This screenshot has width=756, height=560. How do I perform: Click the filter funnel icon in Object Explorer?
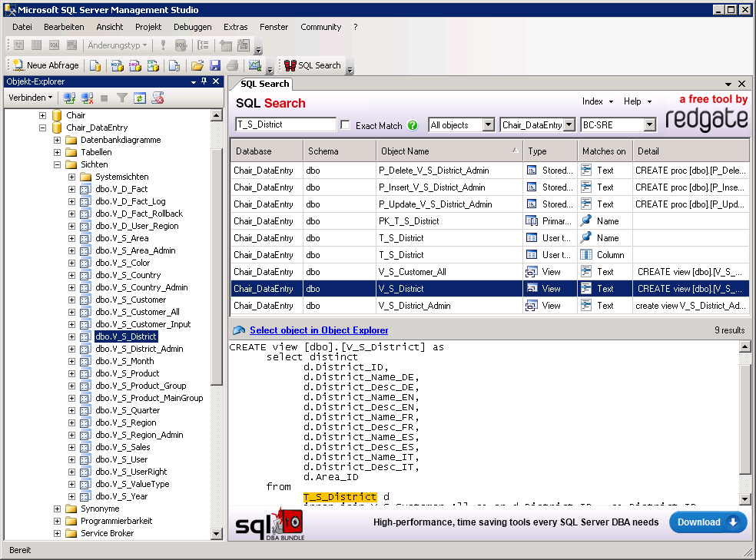click(x=122, y=98)
